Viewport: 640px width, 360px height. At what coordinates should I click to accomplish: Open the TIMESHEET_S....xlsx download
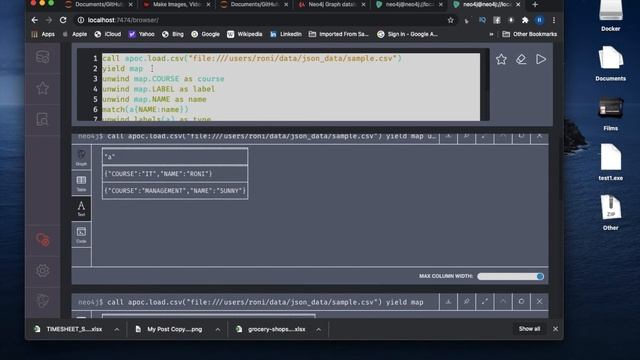(68, 329)
